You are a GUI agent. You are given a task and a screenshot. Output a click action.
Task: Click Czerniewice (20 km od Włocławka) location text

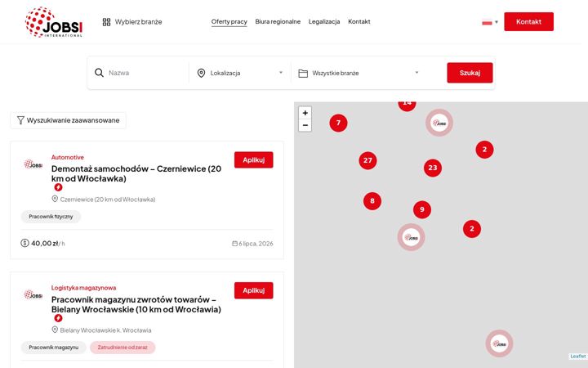click(108, 200)
